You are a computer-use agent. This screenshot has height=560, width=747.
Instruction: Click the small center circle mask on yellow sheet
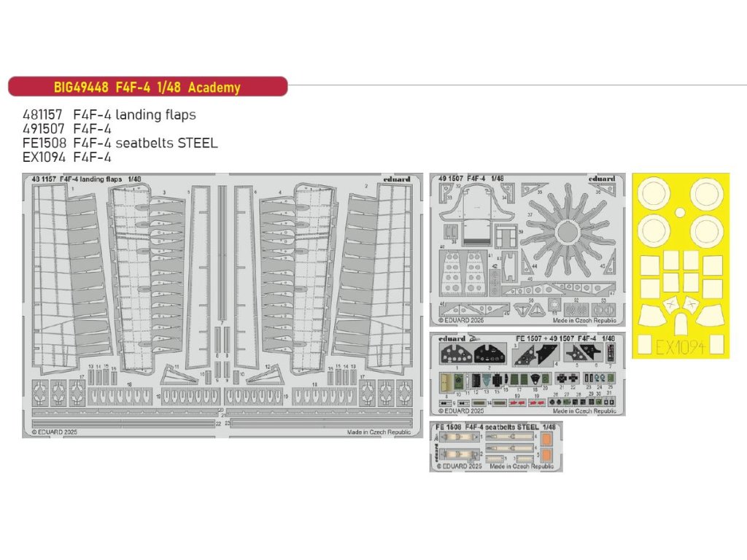681,212
